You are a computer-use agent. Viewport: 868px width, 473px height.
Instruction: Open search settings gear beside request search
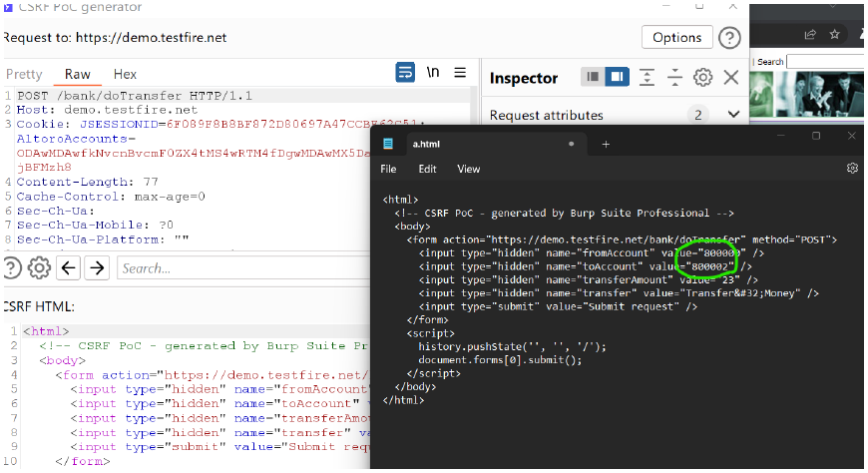39,268
